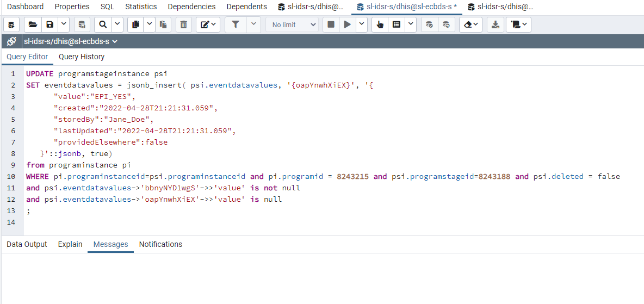Screen dimensions: 644x304
Task: Open Find with the magnifier icon
Action: (103, 24)
